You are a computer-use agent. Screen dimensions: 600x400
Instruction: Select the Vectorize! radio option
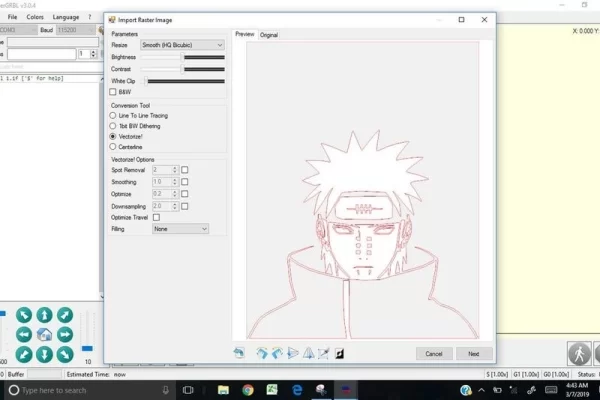point(112,136)
